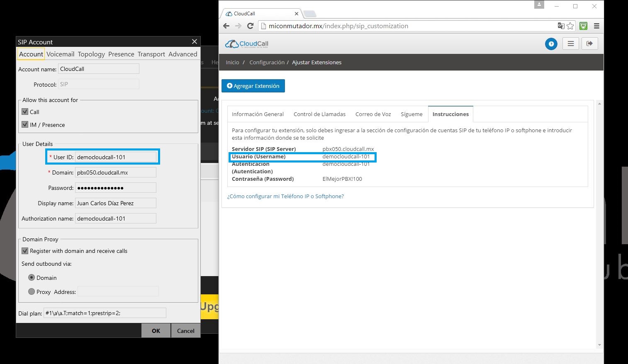Viewport: 628px width, 364px height.
Task: Switch to the Voicemail tab
Action: 60,54
